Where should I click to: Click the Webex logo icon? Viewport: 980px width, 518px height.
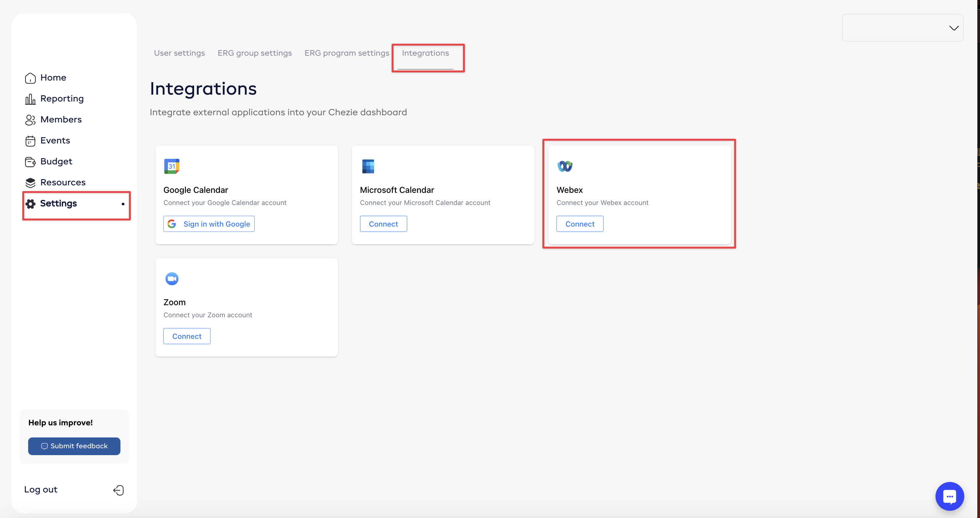point(565,166)
